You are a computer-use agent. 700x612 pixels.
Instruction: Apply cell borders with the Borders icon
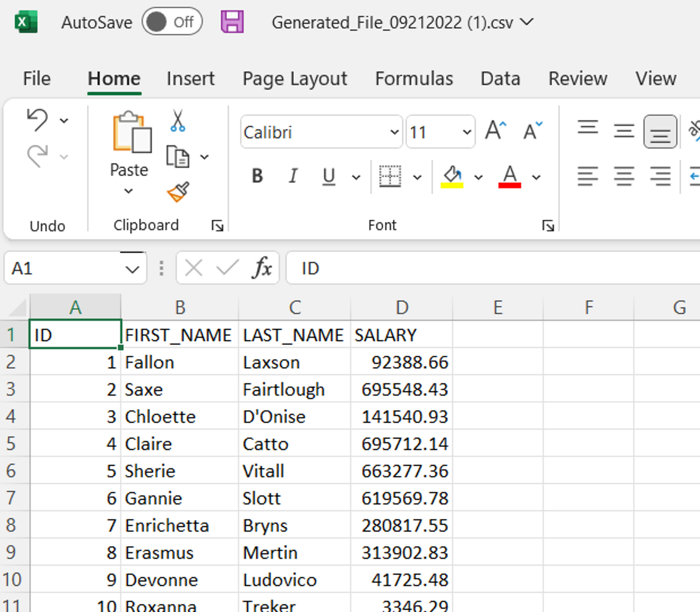(390, 176)
